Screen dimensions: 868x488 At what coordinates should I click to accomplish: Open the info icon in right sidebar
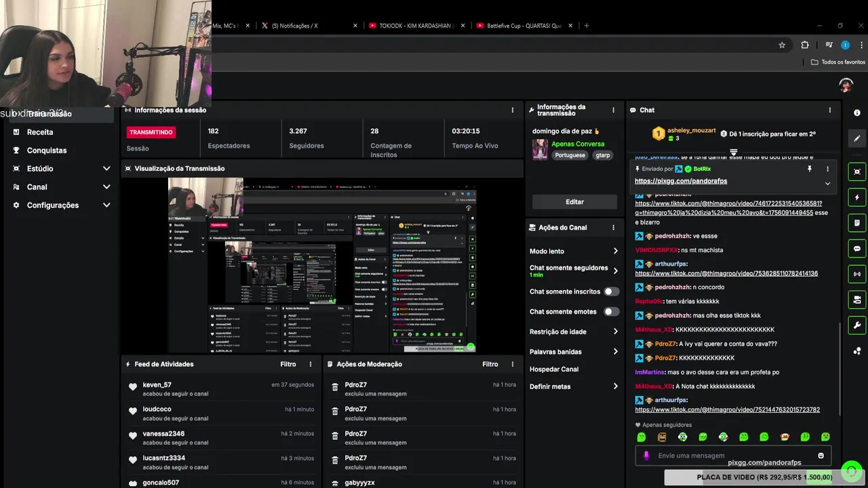tap(857, 113)
